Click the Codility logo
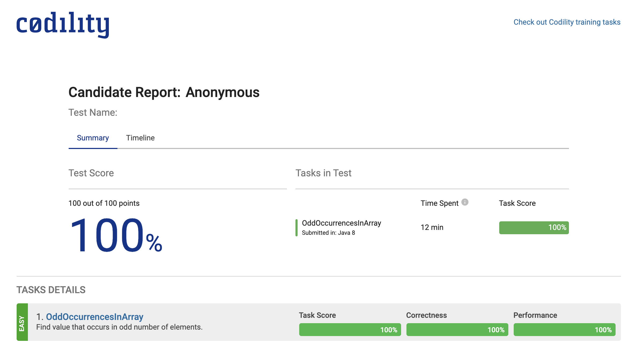The image size is (644, 343). 63,25
